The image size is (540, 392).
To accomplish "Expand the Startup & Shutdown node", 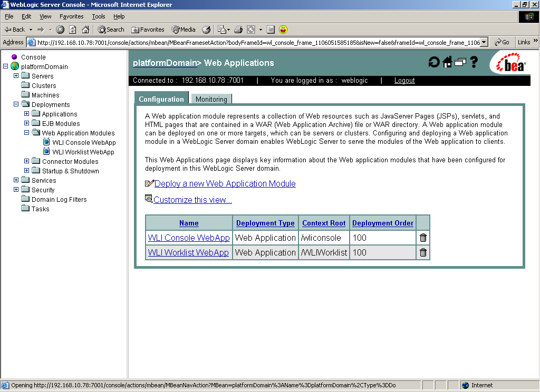I will click(27, 170).
